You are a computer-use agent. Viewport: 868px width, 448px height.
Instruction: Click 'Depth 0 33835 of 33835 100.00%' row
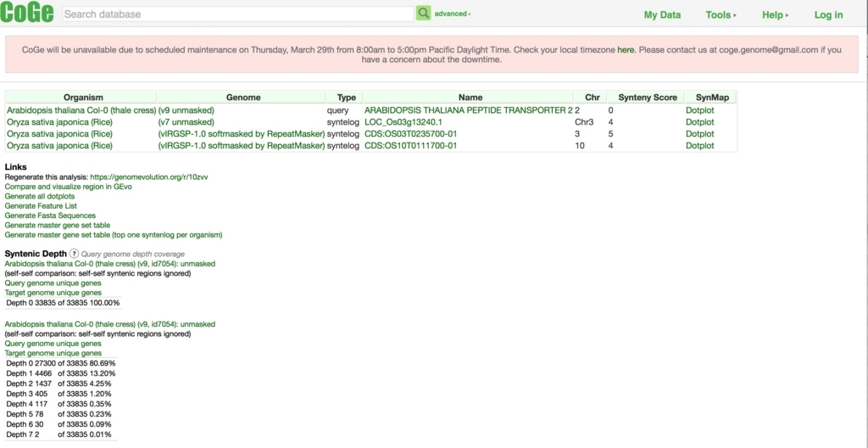tap(63, 303)
